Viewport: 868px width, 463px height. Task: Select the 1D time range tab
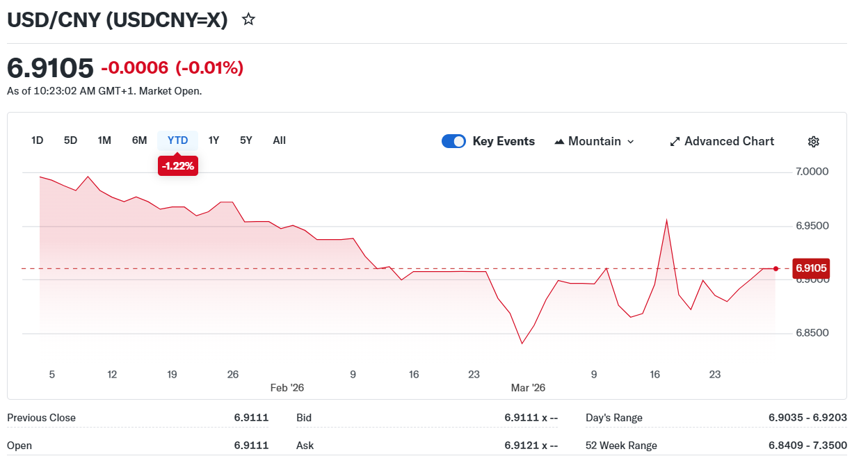coord(38,140)
